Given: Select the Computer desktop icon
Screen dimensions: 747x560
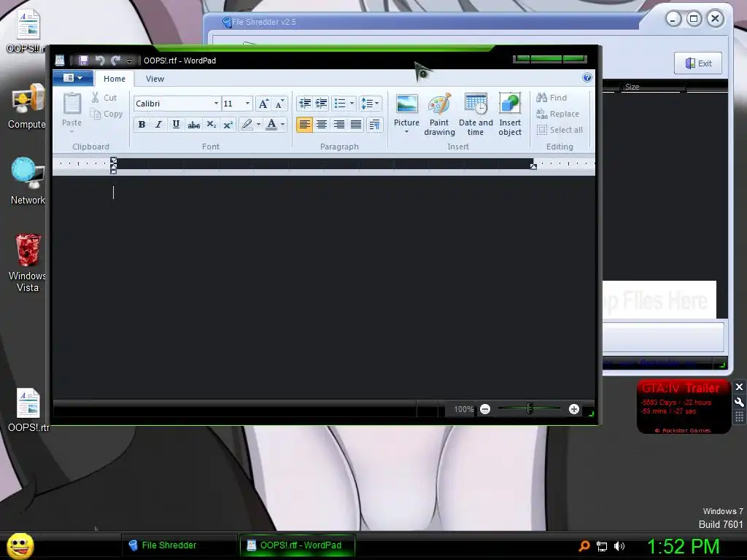Looking at the screenshot, I should click(x=27, y=106).
